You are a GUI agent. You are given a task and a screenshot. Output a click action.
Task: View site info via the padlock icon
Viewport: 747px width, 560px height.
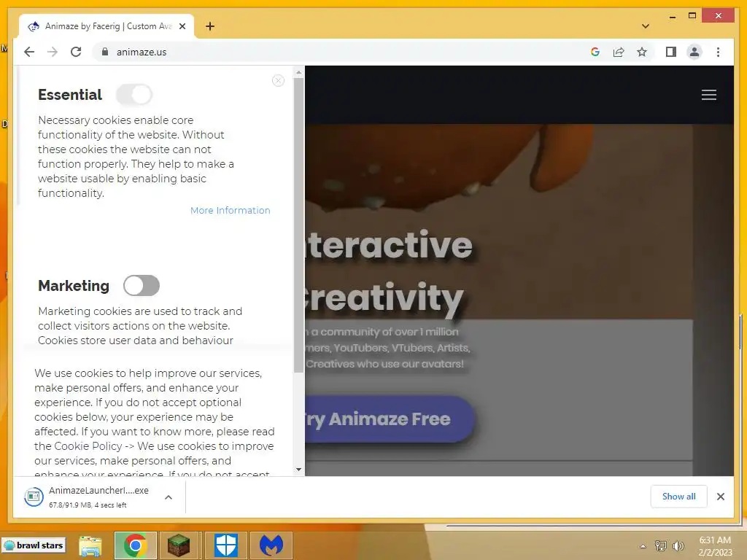pyautogui.click(x=105, y=52)
